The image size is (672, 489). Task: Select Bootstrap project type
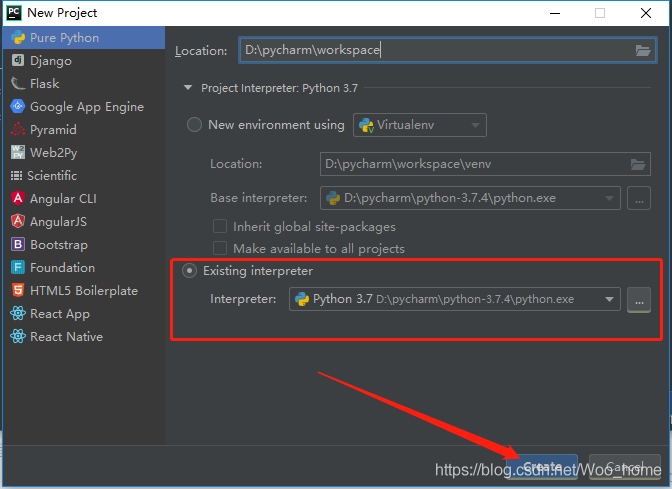84,244
